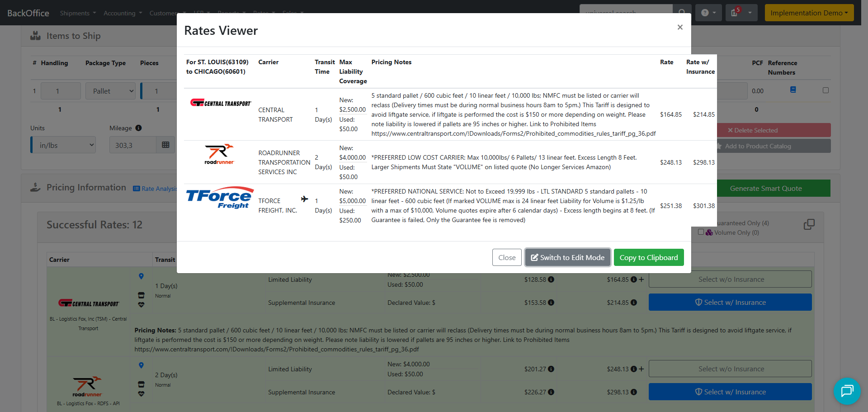Toggle the Volume Only (0) checkbox
868x412 pixels.
701,232
